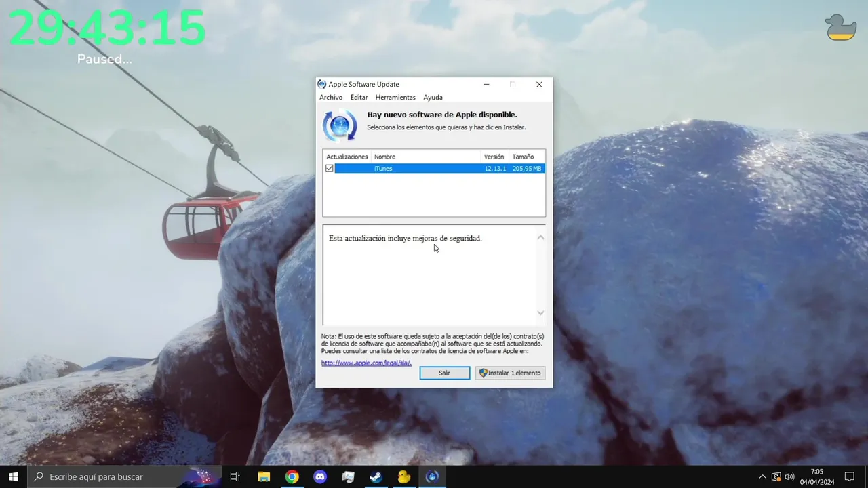Minimize the Apple Software Update window
This screenshot has width=868, height=488.
487,85
